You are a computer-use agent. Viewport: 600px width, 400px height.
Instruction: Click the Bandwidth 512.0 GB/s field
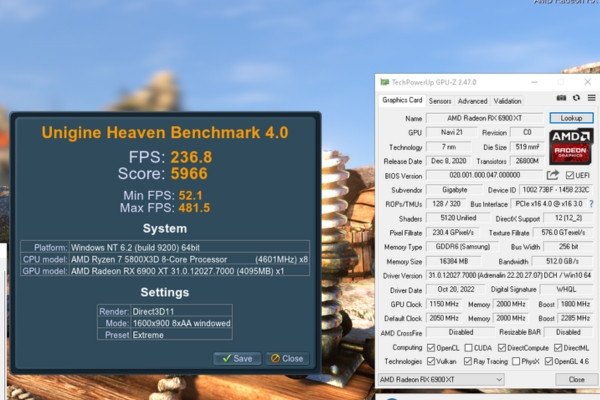pyautogui.click(x=562, y=261)
